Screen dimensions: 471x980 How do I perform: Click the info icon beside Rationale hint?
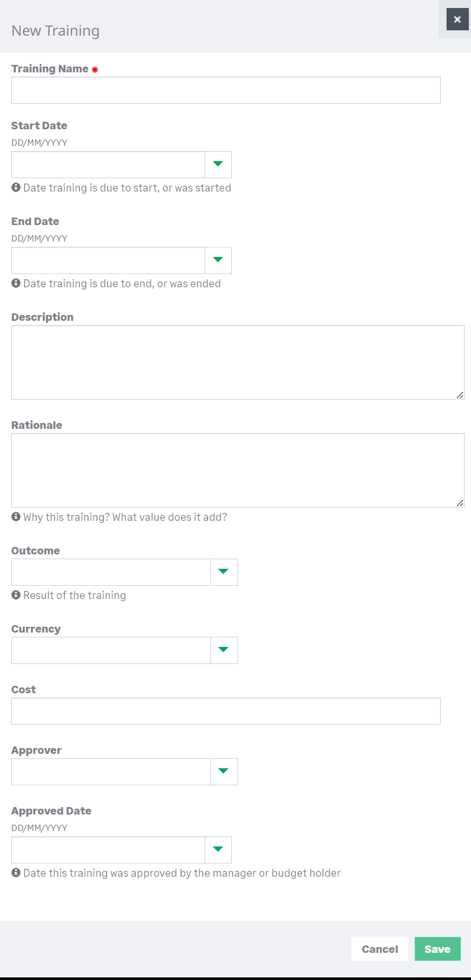[x=16, y=517]
